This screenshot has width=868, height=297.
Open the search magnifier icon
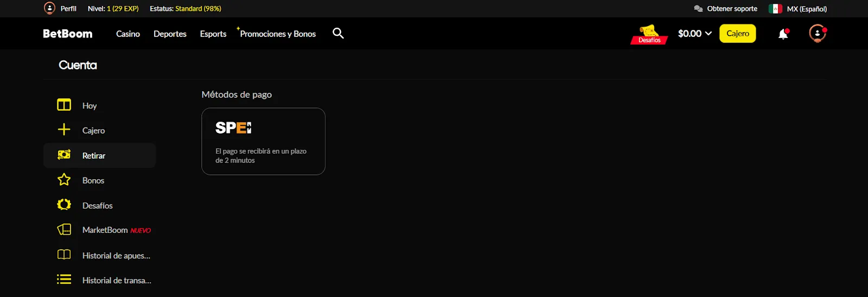tap(338, 33)
